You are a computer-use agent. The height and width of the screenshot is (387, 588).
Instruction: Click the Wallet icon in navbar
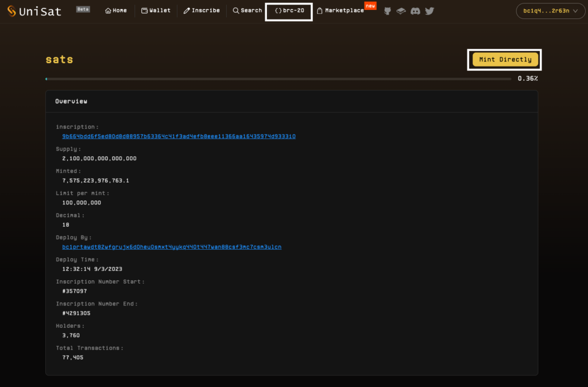[x=145, y=11]
